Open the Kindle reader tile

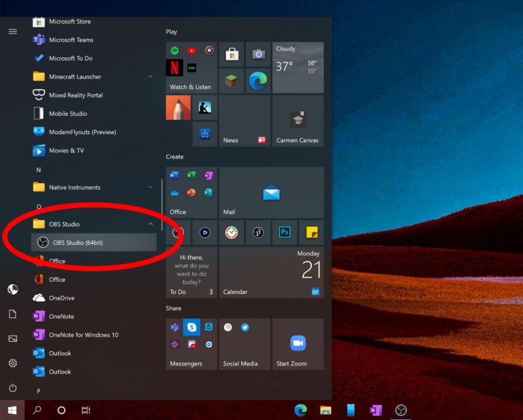(x=205, y=108)
